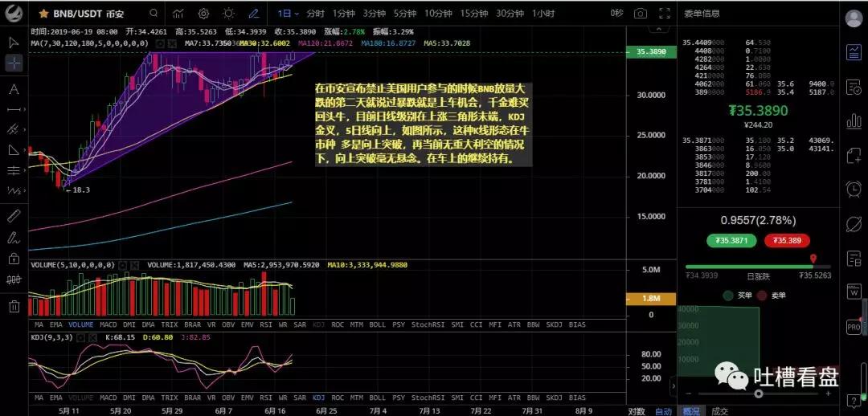Click the ₮35.3890 last price text

point(758,111)
